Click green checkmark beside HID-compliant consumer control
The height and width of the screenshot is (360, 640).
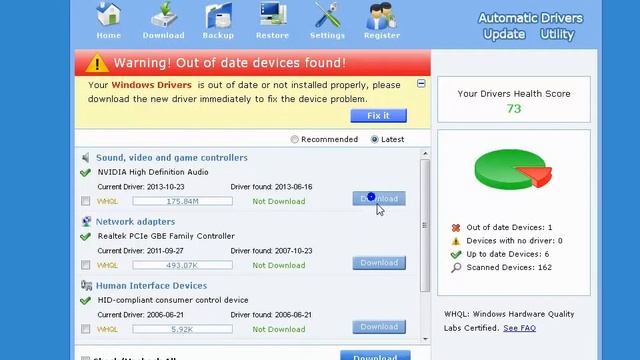tap(85, 301)
